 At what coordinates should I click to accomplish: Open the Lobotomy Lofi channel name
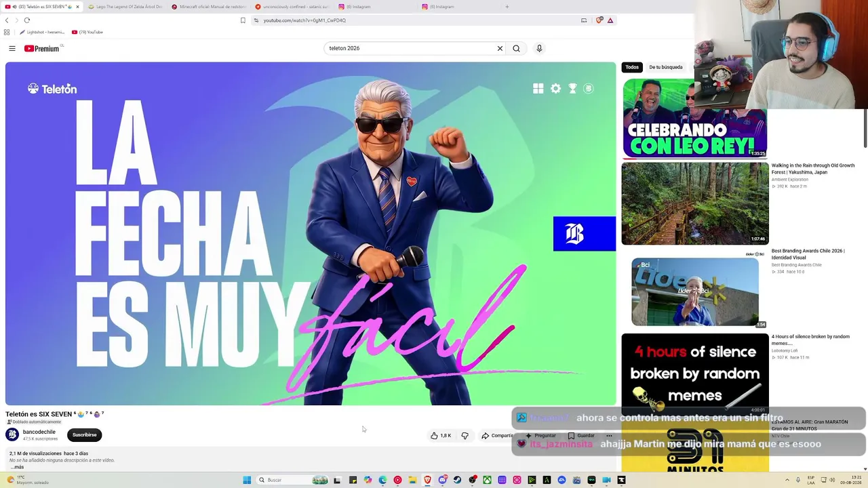[785, 350]
